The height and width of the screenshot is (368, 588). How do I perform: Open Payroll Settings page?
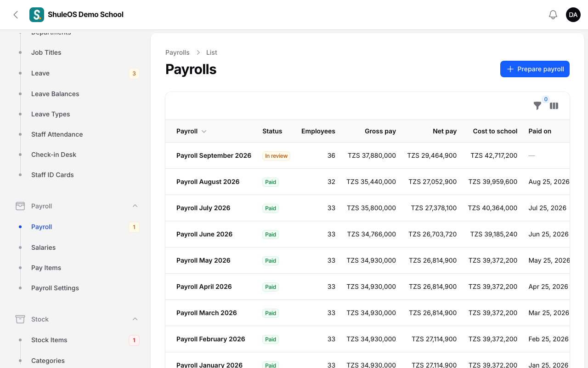[55, 288]
